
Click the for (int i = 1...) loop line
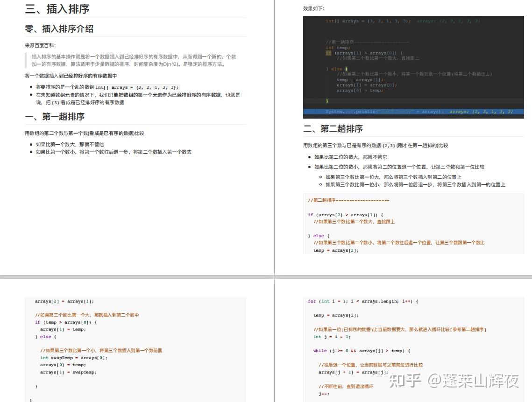(x=363, y=301)
